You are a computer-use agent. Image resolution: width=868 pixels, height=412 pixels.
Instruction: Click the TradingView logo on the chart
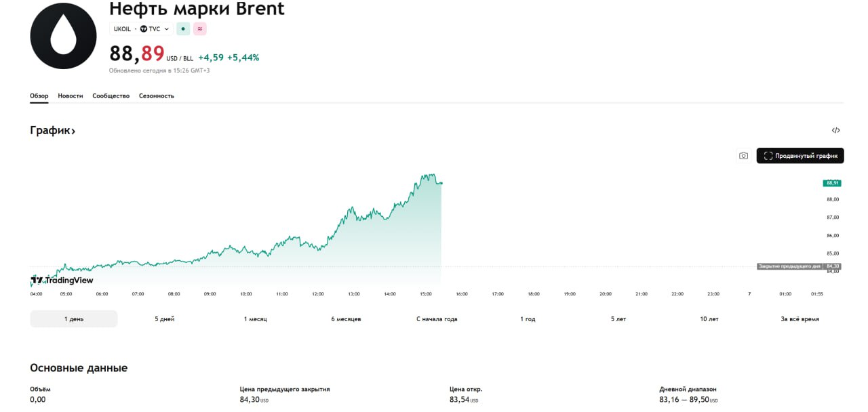pos(62,280)
